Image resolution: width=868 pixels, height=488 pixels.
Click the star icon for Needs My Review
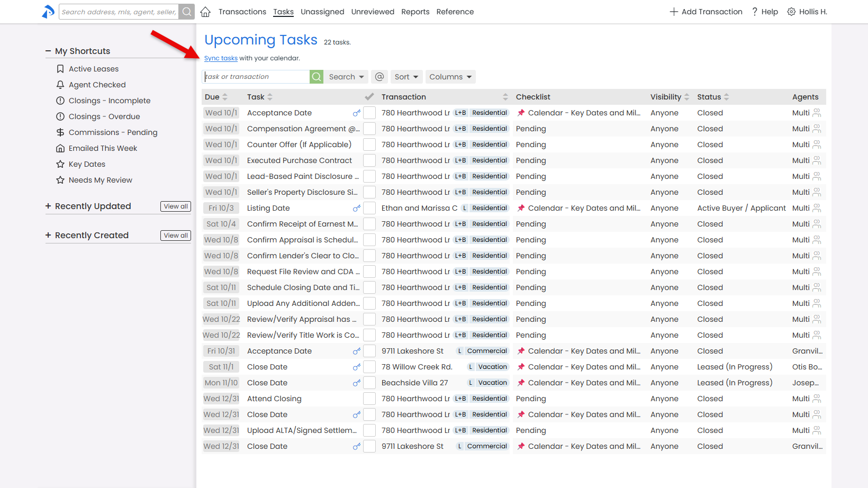(x=60, y=180)
